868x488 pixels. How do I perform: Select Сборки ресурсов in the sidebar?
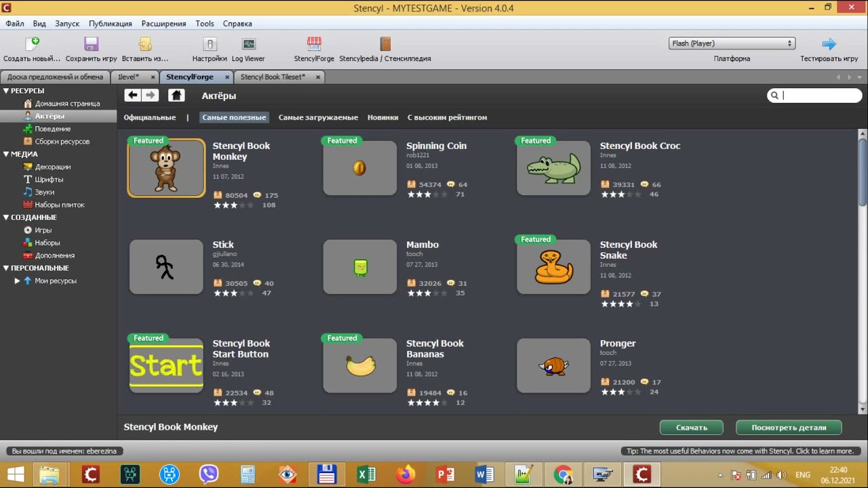[x=62, y=142]
